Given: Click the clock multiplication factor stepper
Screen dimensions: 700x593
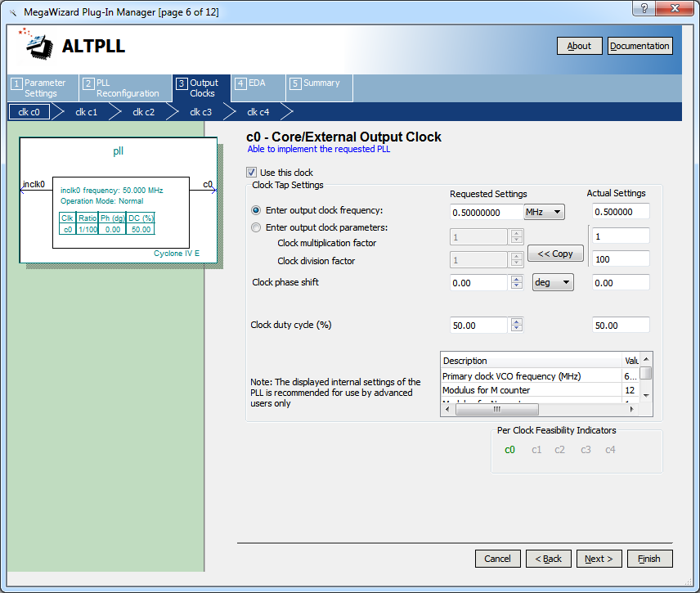Looking at the screenshot, I should pyautogui.click(x=517, y=236).
